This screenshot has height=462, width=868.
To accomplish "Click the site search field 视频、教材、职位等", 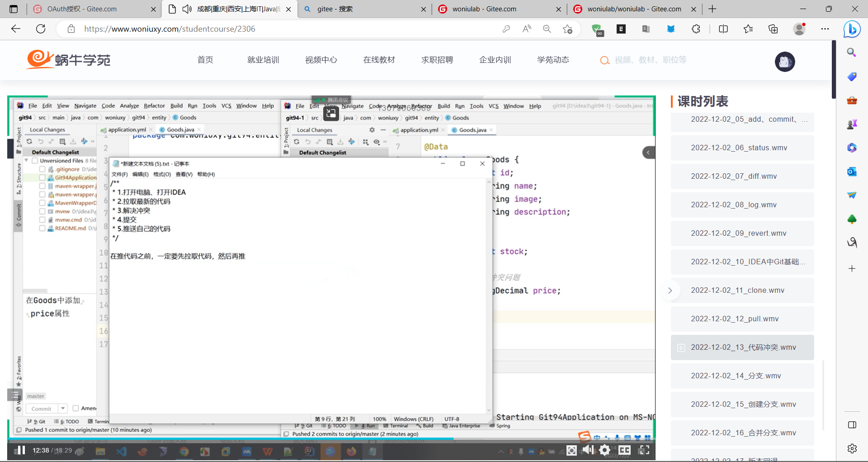I will click(x=650, y=60).
